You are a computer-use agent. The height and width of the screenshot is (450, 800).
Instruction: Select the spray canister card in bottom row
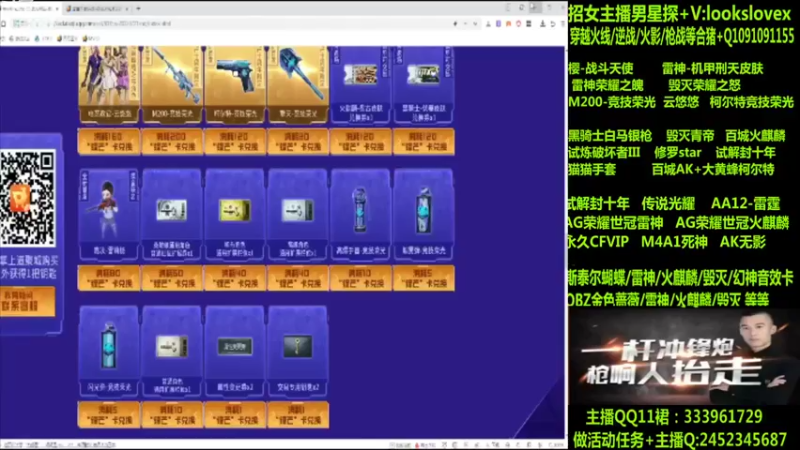[x=109, y=351]
